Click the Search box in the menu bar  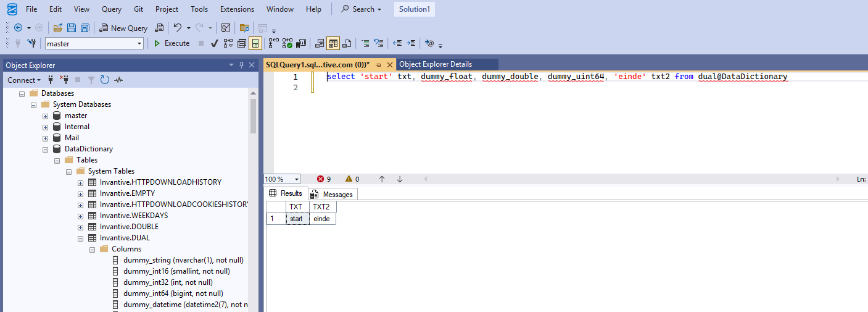[x=362, y=9]
